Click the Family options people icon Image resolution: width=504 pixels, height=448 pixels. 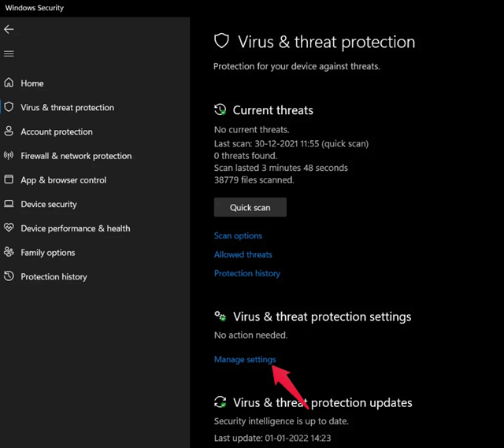(x=9, y=253)
